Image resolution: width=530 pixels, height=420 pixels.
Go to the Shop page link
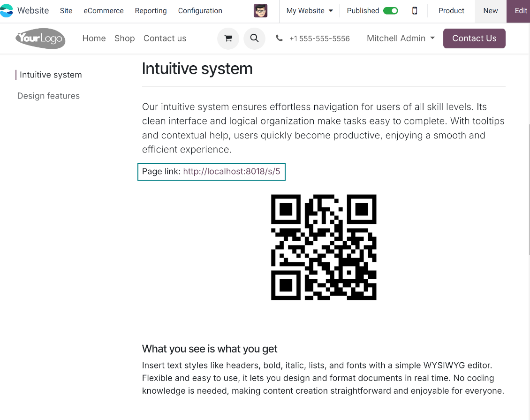coord(124,38)
